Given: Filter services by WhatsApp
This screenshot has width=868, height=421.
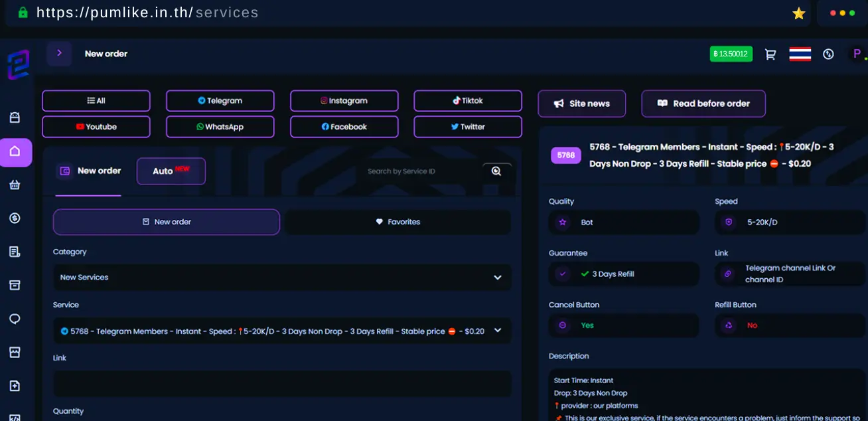Looking at the screenshot, I should coord(220,127).
